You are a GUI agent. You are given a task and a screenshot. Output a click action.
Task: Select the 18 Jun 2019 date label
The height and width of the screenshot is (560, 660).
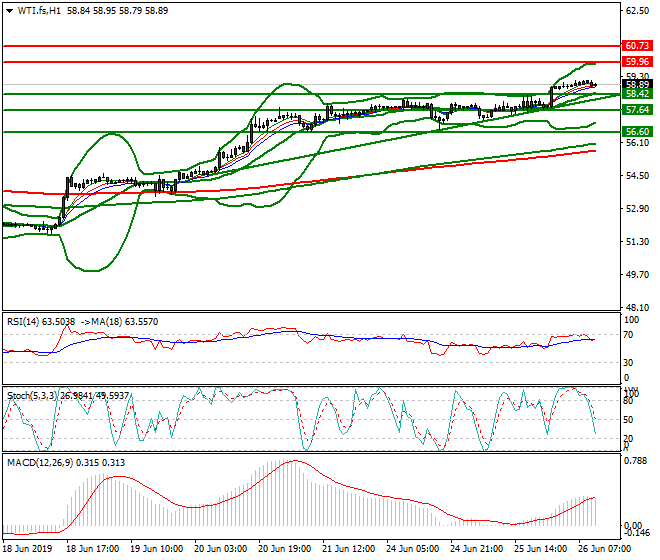click(x=27, y=549)
